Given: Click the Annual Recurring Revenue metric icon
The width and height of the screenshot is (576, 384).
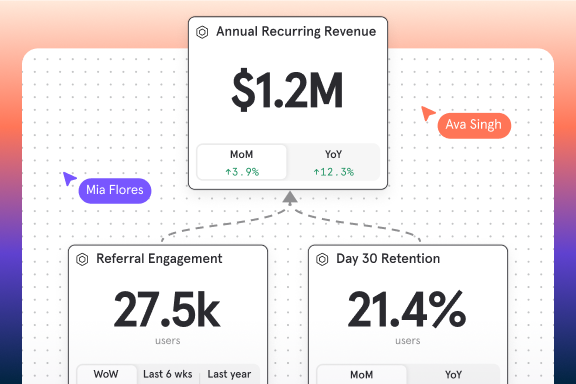Looking at the screenshot, I should [202, 32].
